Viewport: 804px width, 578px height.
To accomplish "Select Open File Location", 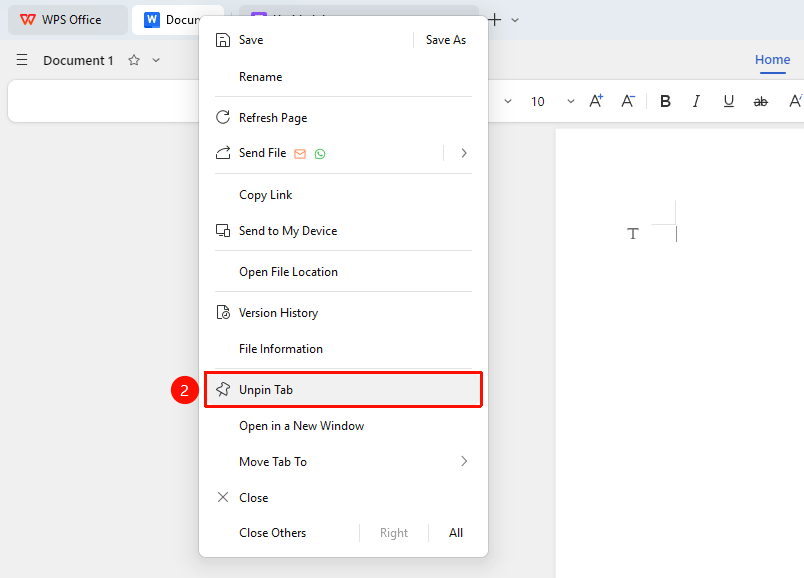I will [x=288, y=272].
